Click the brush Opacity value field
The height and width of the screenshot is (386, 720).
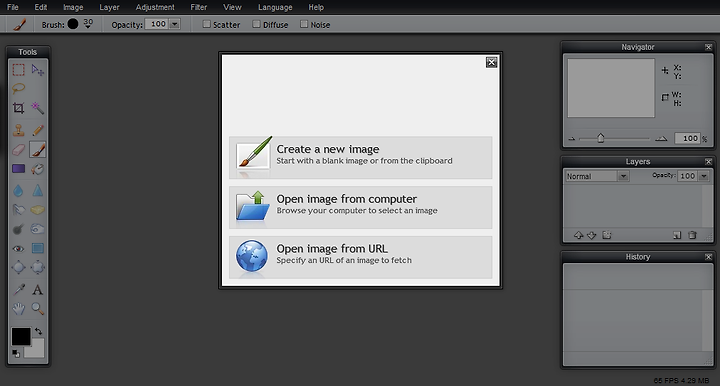click(x=157, y=24)
